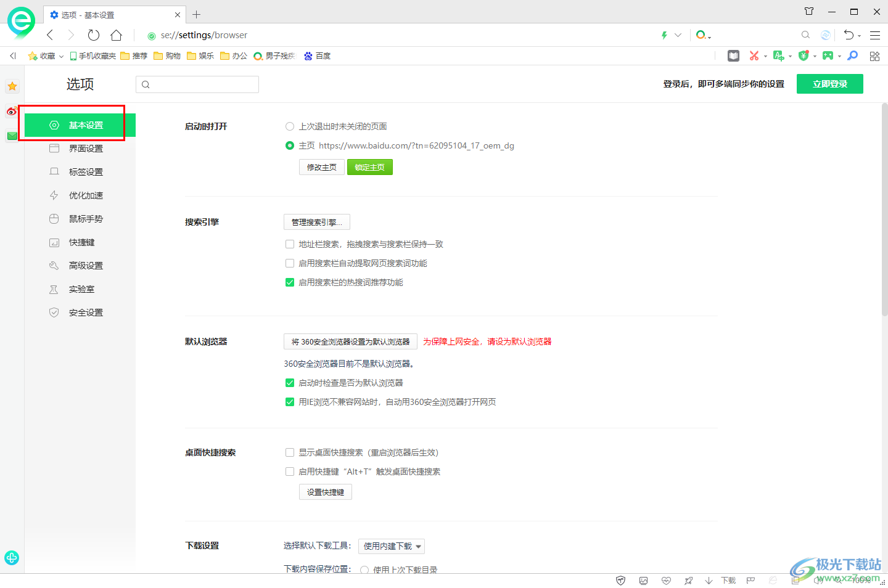Collapse the favorites bar with the left arrow
This screenshot has height=588, width=888.
[x=12, y=56]
